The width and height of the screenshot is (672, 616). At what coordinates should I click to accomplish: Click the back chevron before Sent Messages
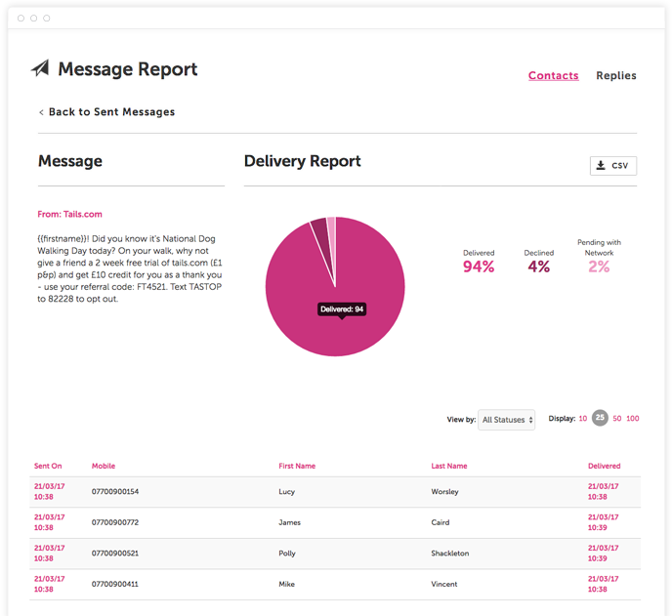[x=41, y=112]
